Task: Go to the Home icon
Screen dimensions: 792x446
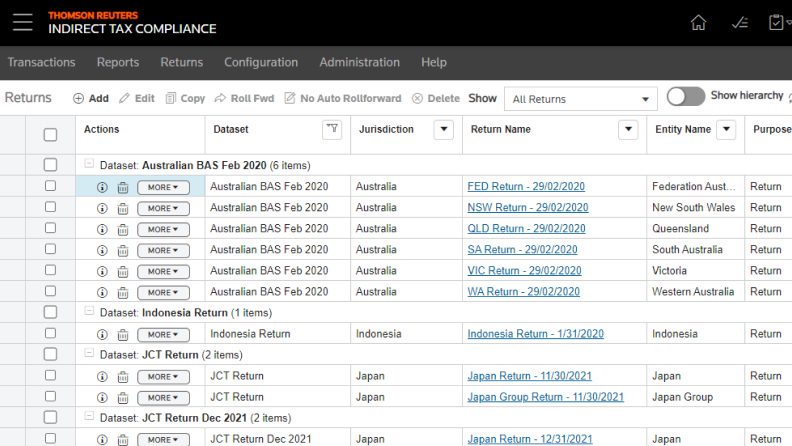Action: click(x=698, y=23)
